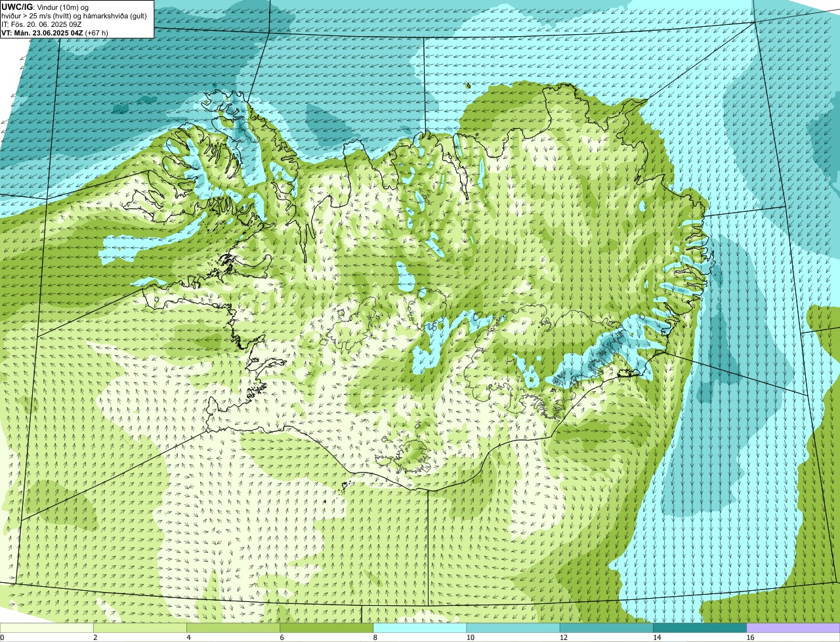The height and width of the screenshot is (642, 840).
Task: Click the legend scale label "16"
Action: [x=749, y=637]
